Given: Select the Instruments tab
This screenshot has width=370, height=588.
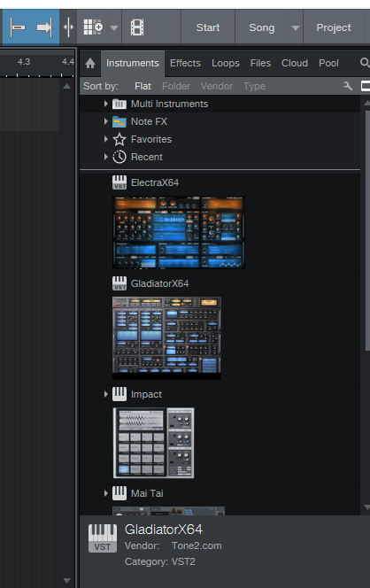Looking at the screenshot, I should (133, 63).
